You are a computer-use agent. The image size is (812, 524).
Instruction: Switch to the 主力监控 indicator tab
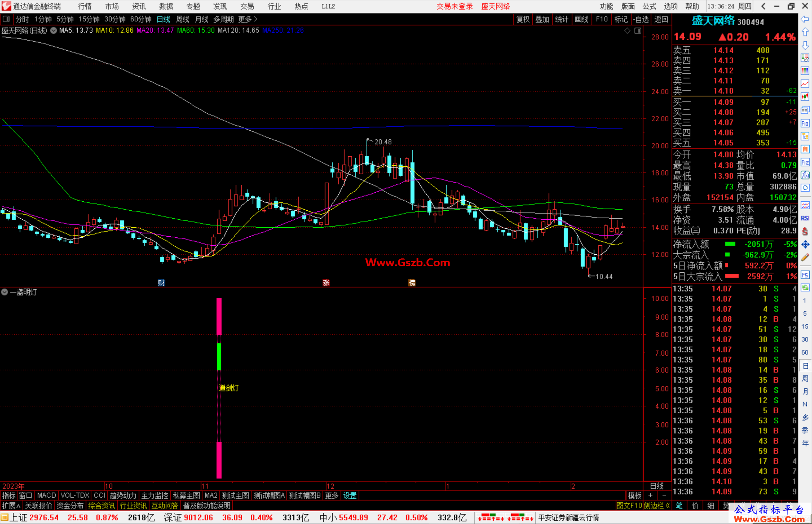coord(155,495)
